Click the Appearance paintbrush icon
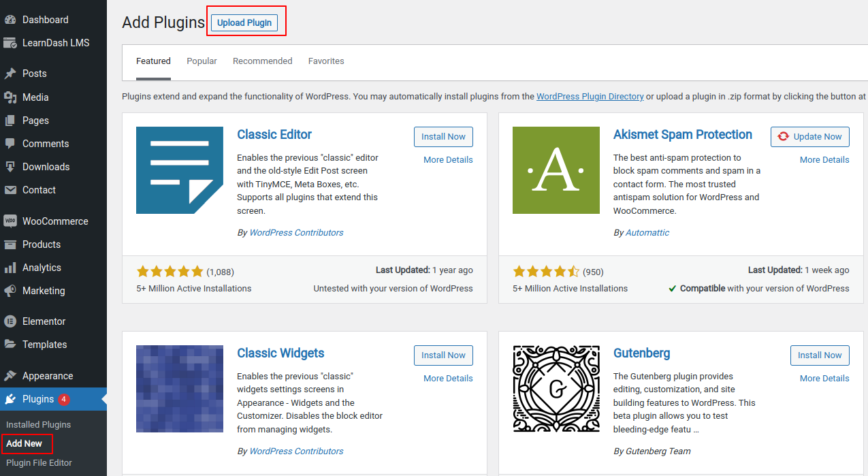The width and height of the screenshot is (868, 476). tap(10, 376)
